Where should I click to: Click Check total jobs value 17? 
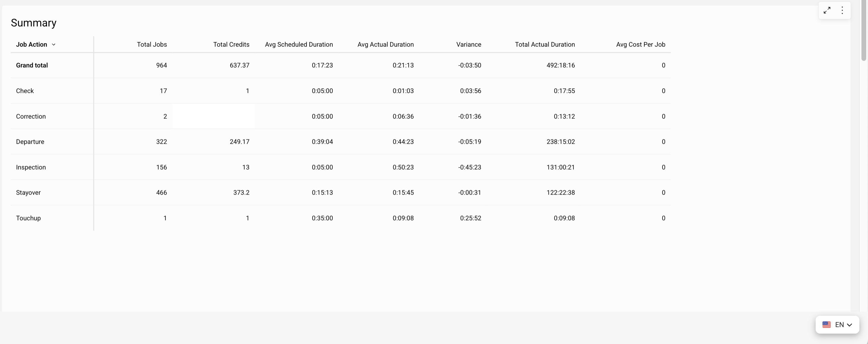click(163, 91)
